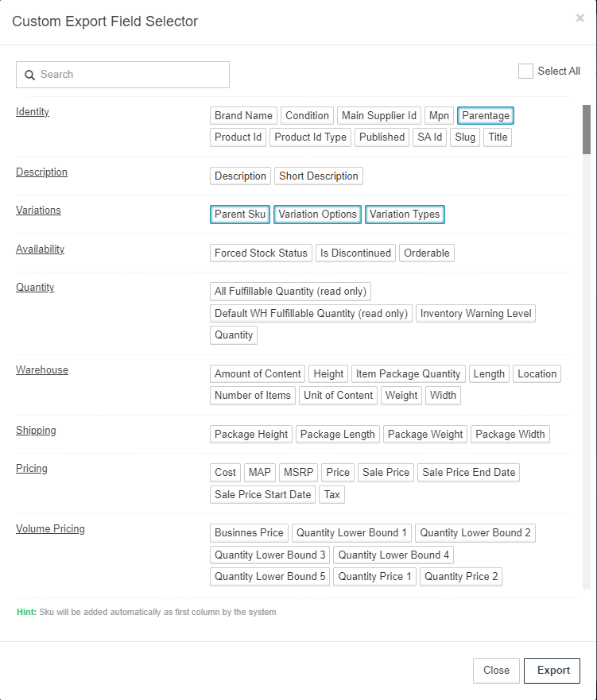Click the Volume Pricing category link
This screenshot has height=700, width=597.
(x=50, y=528)
